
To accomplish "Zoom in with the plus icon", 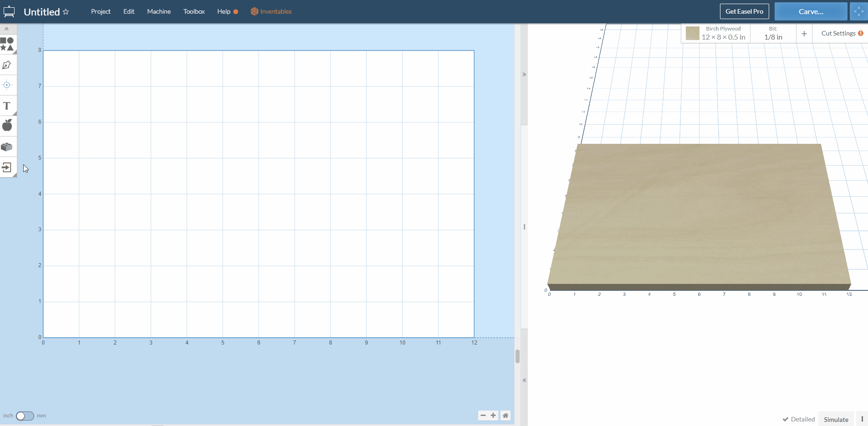I will [x=493, y=416].
